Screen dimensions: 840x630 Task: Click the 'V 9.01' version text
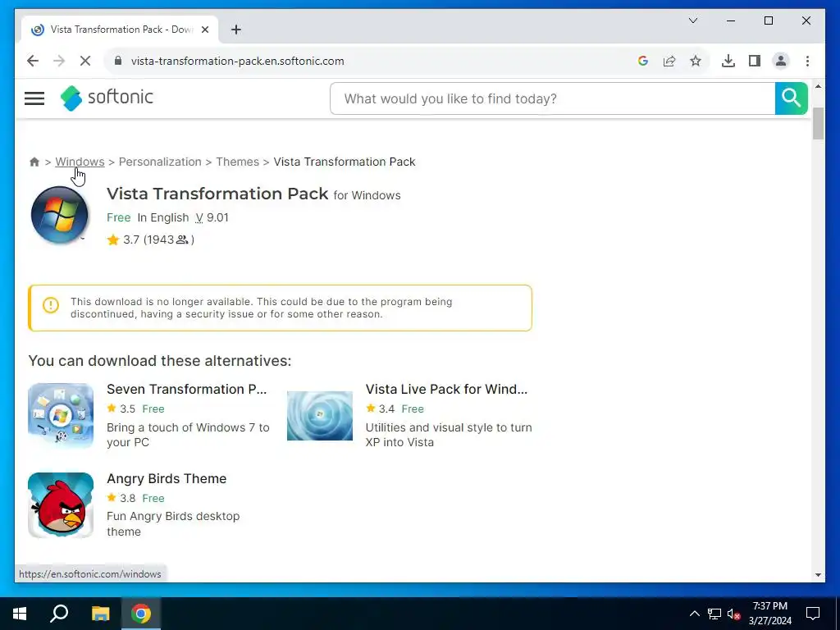pyautogui.click(x=212, y=217)
